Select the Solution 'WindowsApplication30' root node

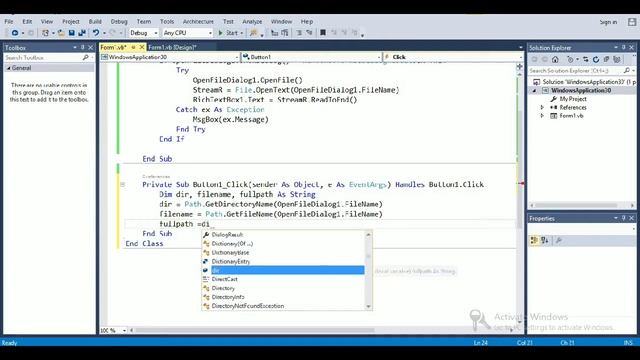pyautogui.click(x=584, y=82)
